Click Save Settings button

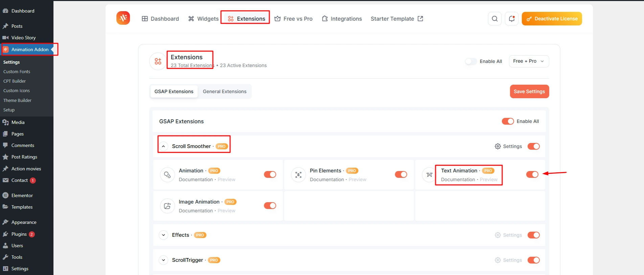click(x=529, y=91)
